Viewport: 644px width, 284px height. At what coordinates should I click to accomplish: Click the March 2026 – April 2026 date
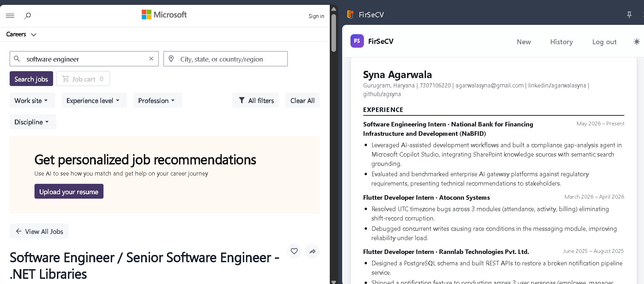coord(594,197)
